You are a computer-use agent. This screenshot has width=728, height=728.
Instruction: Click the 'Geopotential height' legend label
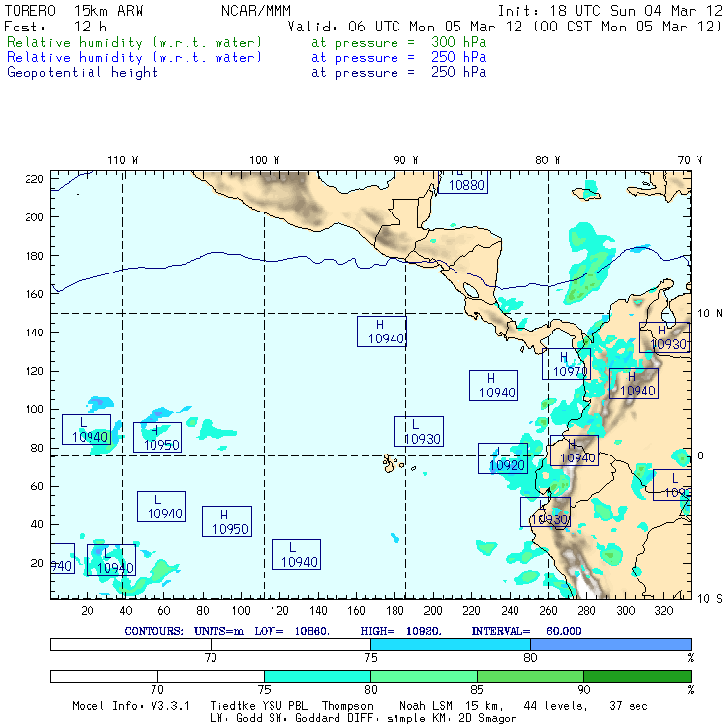83,73
